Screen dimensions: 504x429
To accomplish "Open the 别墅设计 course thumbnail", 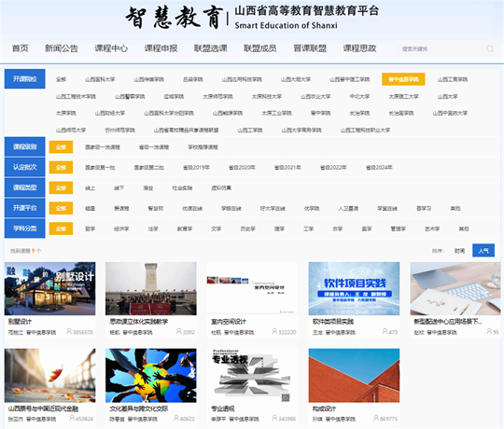I will [49, 288].
